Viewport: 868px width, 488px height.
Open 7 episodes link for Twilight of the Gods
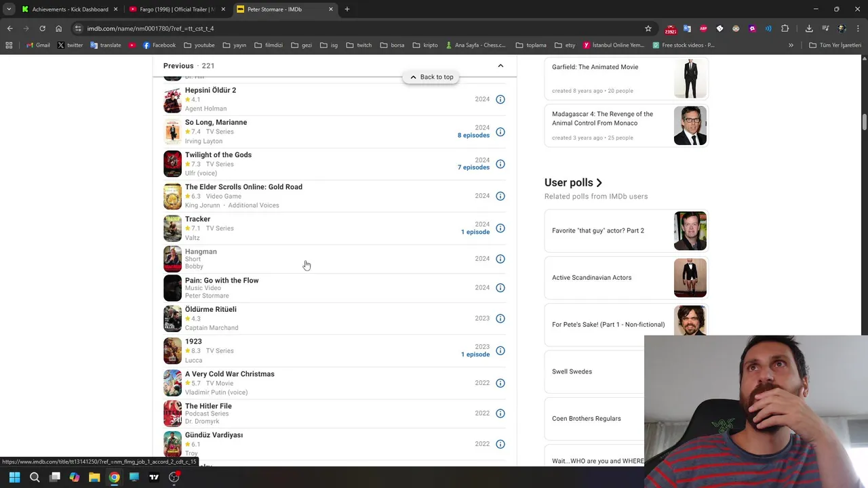[x=473, y=167]
